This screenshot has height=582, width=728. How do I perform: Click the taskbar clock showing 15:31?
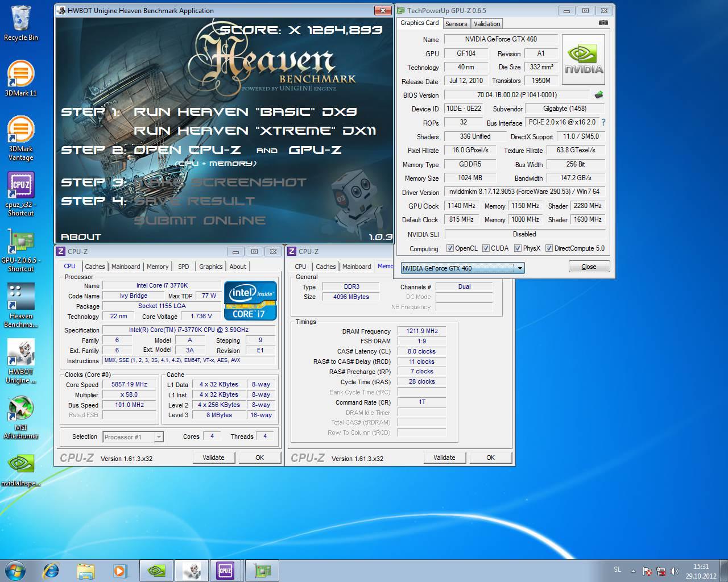click(701, 571)
